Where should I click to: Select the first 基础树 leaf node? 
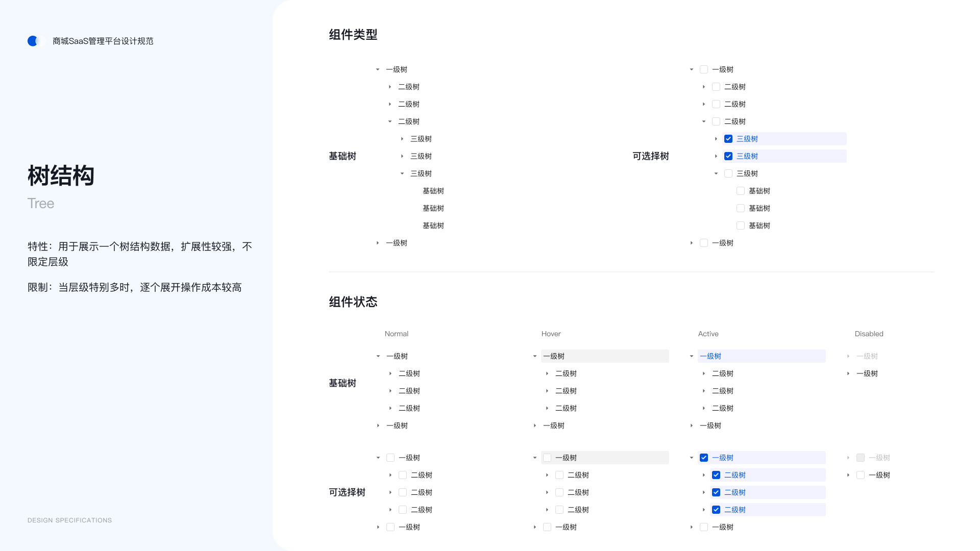[x=433, y=191]
